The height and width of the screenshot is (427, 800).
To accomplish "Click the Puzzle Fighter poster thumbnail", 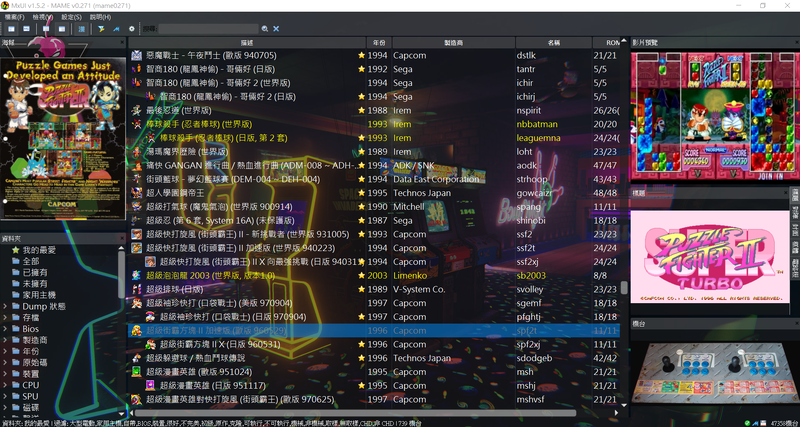I will pyautogui.click(x=63, y=138).
